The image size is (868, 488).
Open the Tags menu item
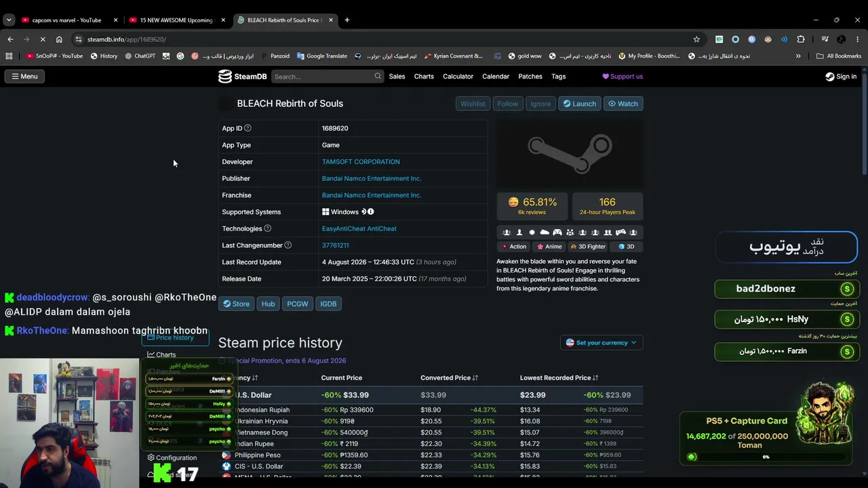559,77
